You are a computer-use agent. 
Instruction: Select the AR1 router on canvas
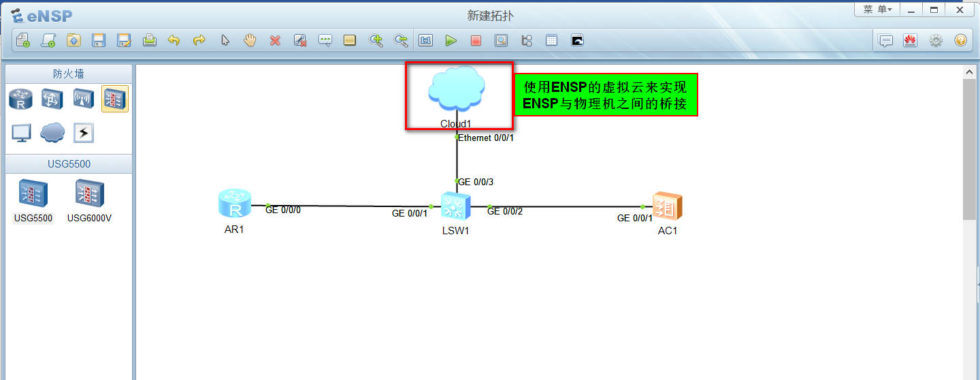[235, 205]
